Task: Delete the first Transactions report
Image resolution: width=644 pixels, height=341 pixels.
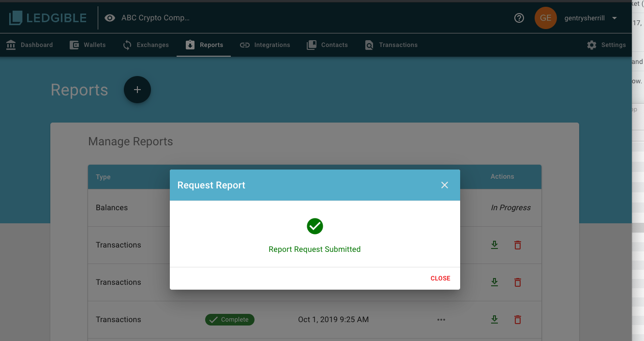Action: (518, 245)
